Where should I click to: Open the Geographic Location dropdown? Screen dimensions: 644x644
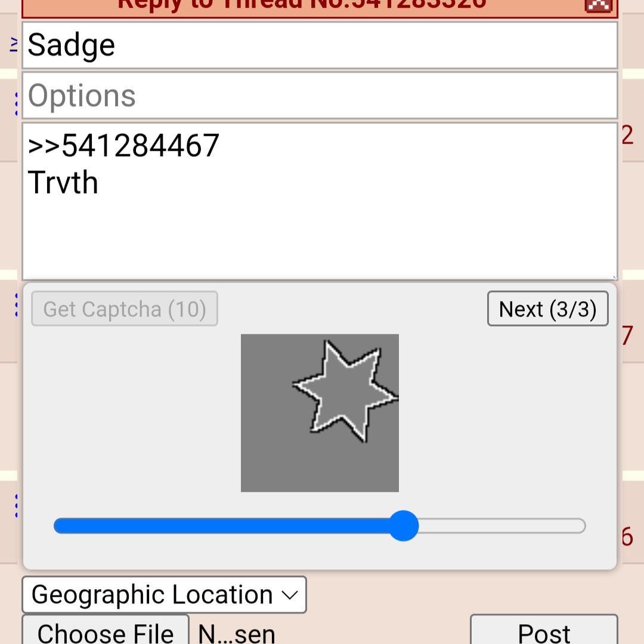[x=165, y=595]
